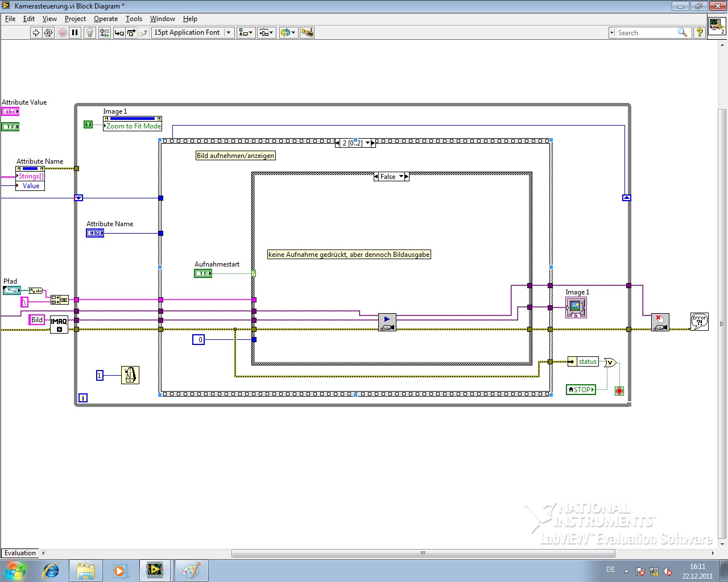Open the Reorder dropdown
The image size is (728, 582).
point(288,32)
